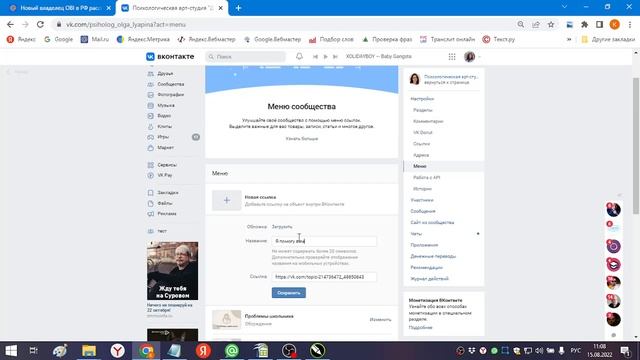This screenshot has height=360, width=640.
Task: Reload the page in Chrome
Action: [x=40, y=24]
